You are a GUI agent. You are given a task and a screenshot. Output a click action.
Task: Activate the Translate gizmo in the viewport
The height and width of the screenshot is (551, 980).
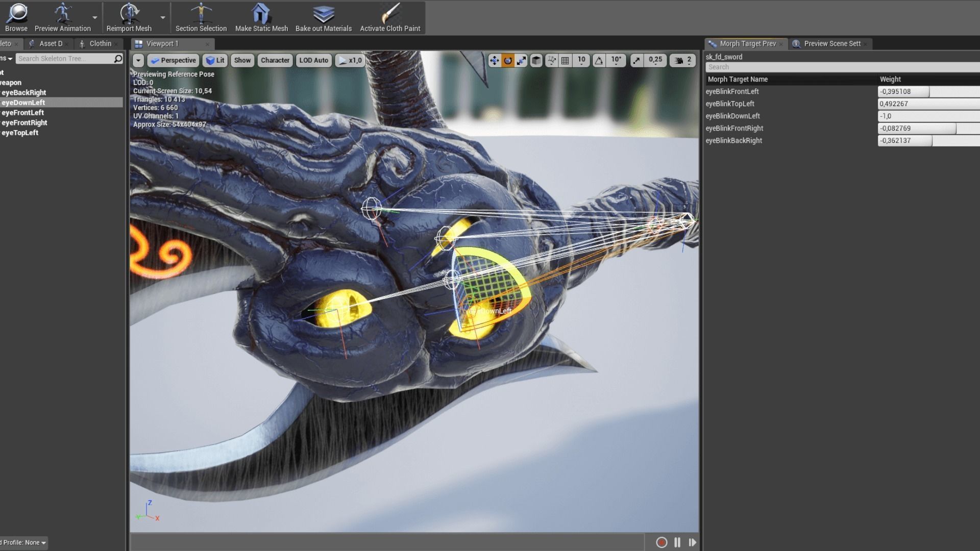coord(494,60)
